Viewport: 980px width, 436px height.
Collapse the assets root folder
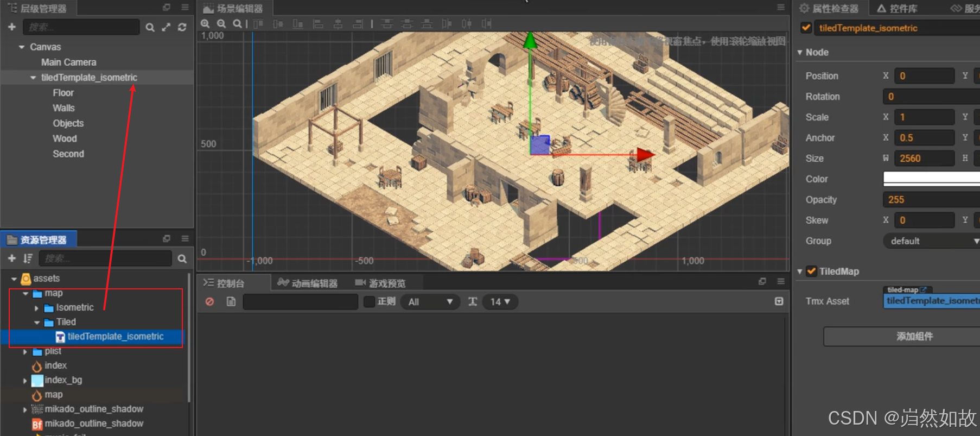14,279
